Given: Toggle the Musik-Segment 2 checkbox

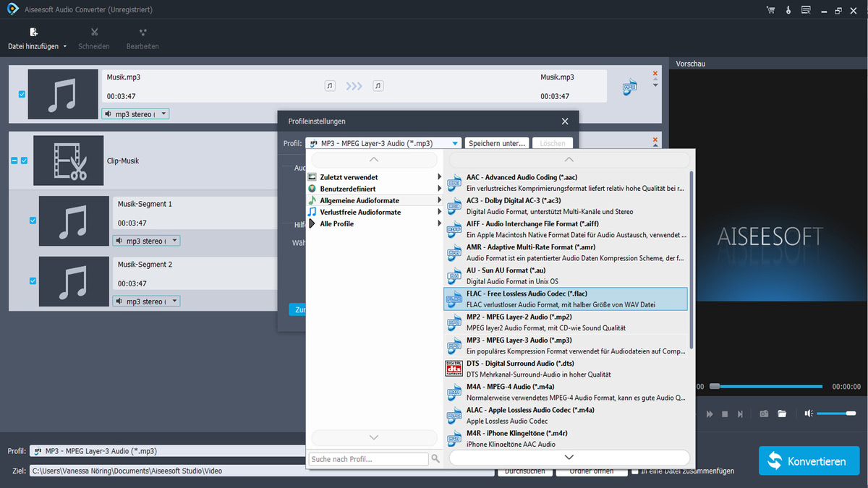Looking at the screenshot, I should (x=33, y=281).
